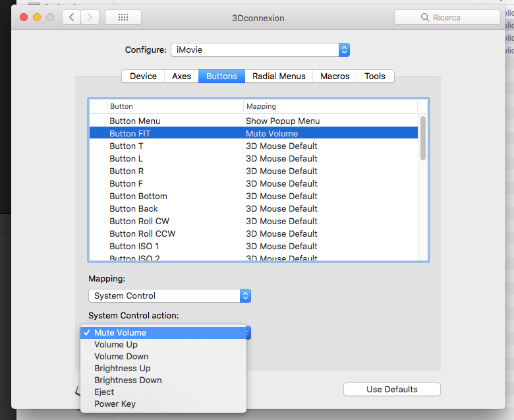Choose Mute Volume from the menu
Image resolution: width=514 pixels, height=420 pixels.
pyautogui.click(x=163, y=332)
